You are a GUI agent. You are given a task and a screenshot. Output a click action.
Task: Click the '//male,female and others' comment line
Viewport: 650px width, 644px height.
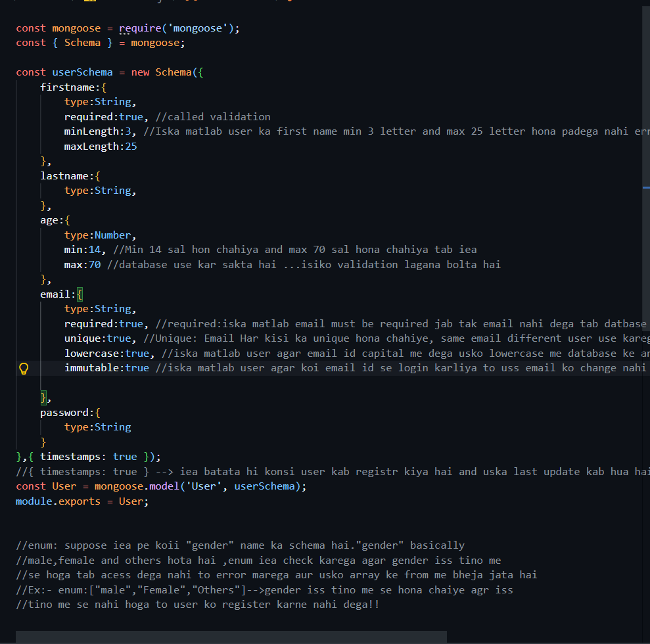click(258, 561)
